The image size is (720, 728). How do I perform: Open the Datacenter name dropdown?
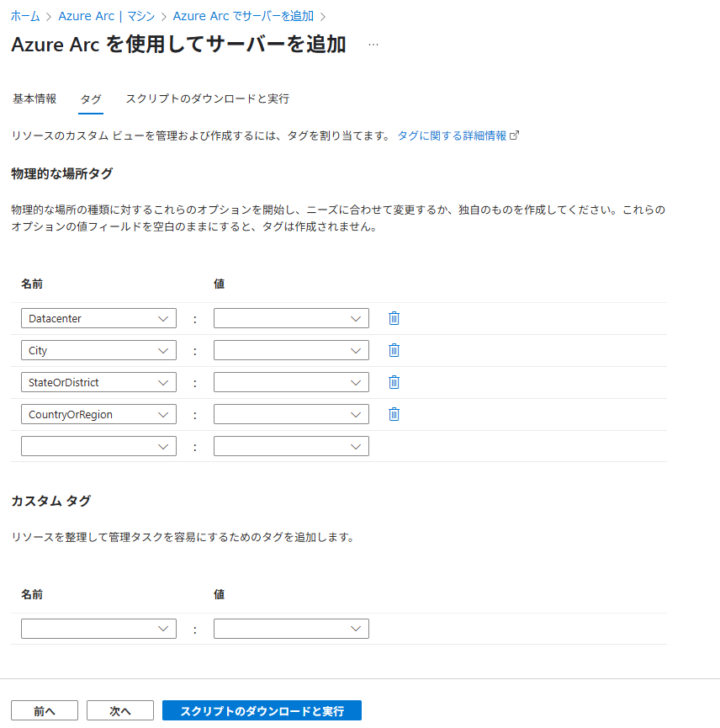98,318
